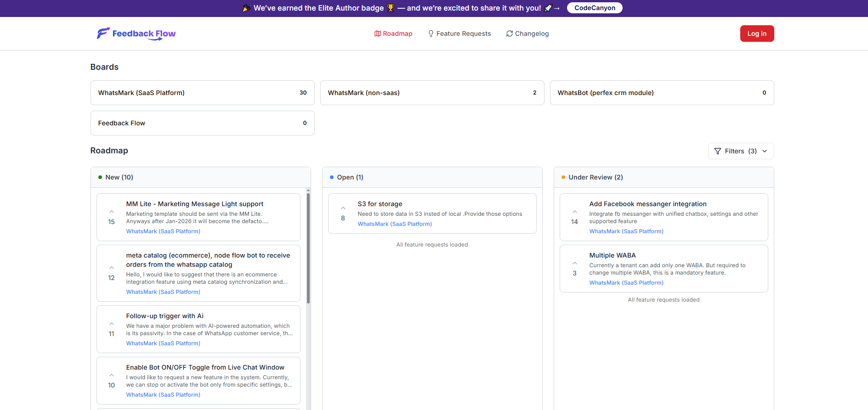Click the map icon beside Roadmap
The width and height of the screenshot is (868, 410).
(x=378, y=34)
